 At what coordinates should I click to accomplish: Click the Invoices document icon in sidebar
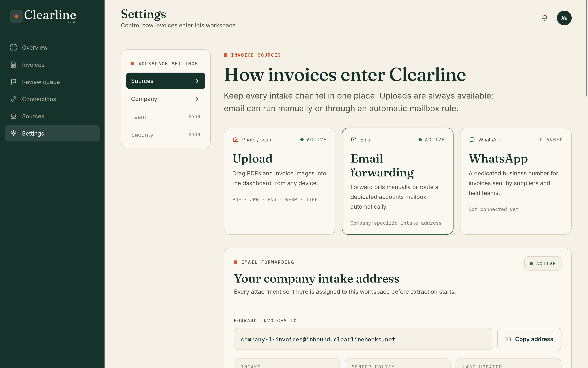[x=13, y=65]
